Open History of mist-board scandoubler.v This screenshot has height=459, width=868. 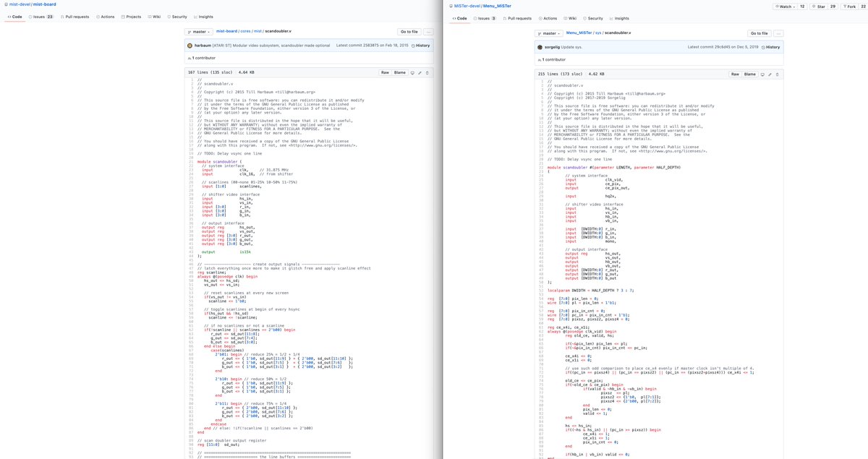[421, 46]
